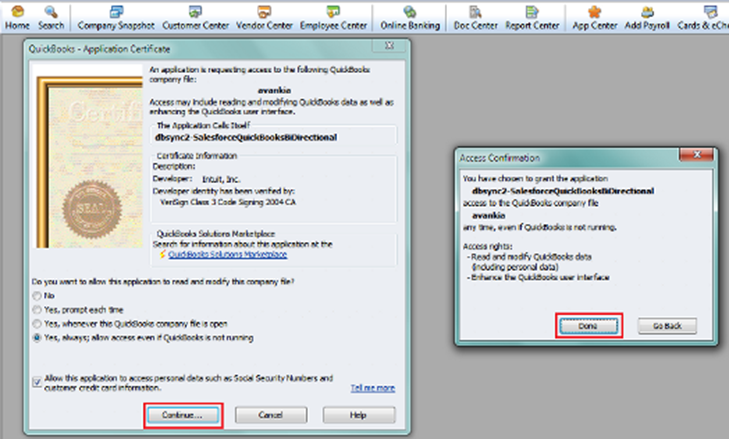Click the Continue button

point(184,414)
